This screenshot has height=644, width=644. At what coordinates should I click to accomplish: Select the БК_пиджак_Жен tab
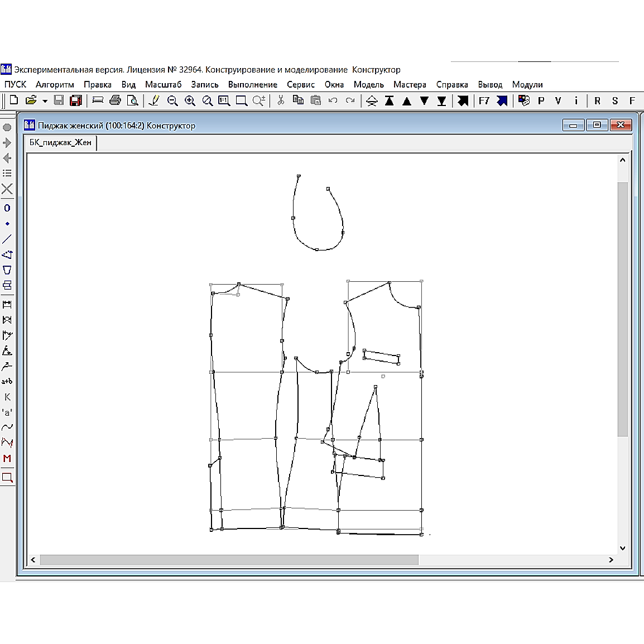tap(60, 143)
